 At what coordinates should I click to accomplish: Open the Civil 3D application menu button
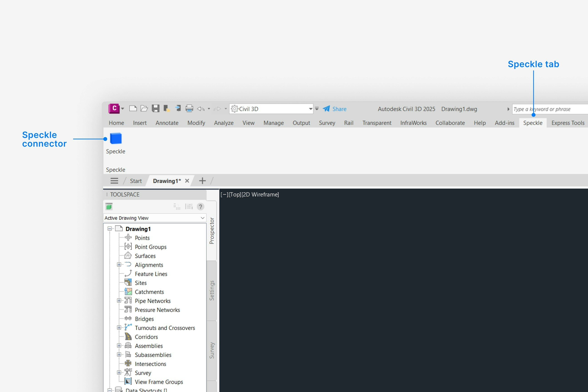click(x=114, y=108)
